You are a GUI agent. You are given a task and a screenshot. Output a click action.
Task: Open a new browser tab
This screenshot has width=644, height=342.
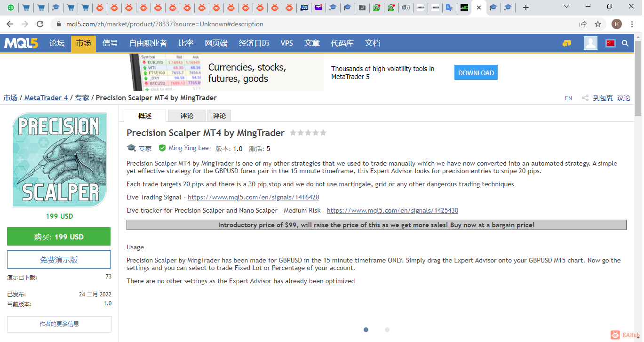pos(526,8)
